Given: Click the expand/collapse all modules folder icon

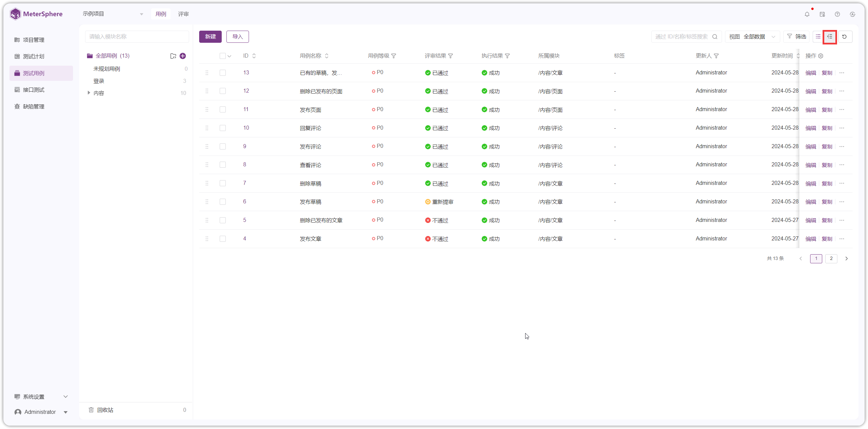Looking at the screenshot, I should 173,56.
